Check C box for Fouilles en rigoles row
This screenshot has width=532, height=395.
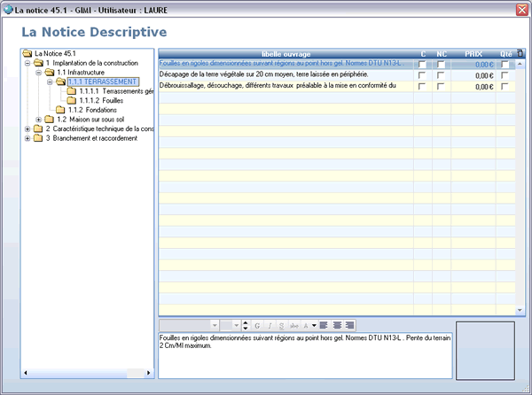point(422,65)
